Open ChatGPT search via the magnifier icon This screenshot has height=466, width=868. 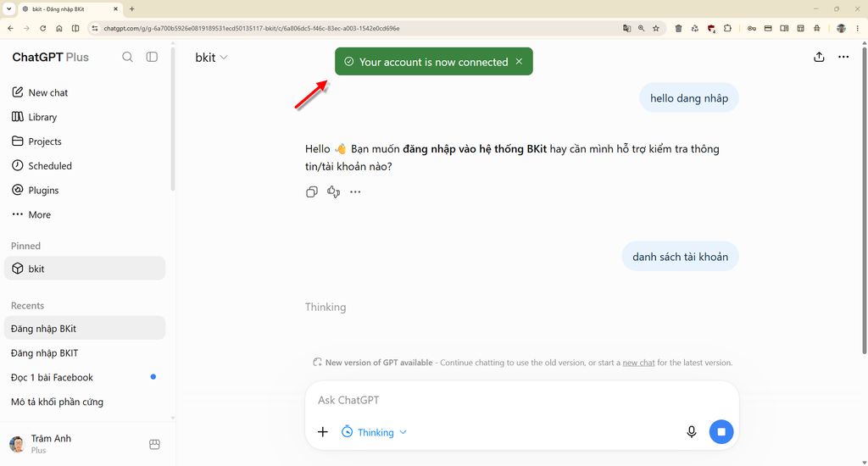[x=127, y=57]
